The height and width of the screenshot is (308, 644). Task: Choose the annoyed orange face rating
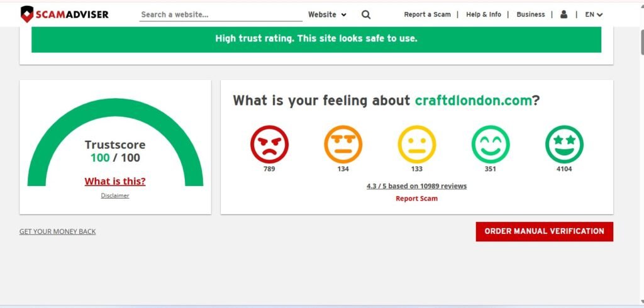(343, 145)
